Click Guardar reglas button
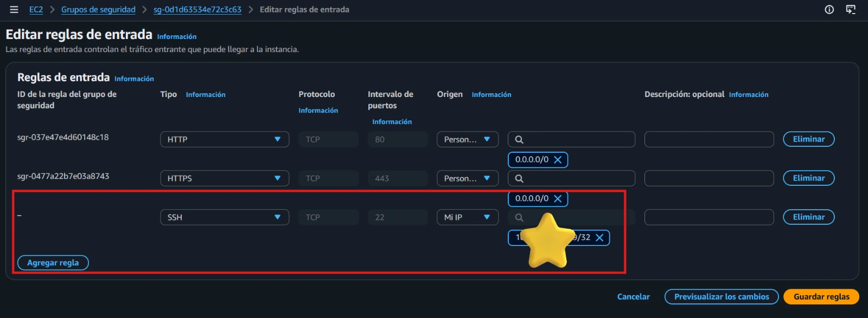The width and height of the screenshot is (868, 318). coord(821,297)
